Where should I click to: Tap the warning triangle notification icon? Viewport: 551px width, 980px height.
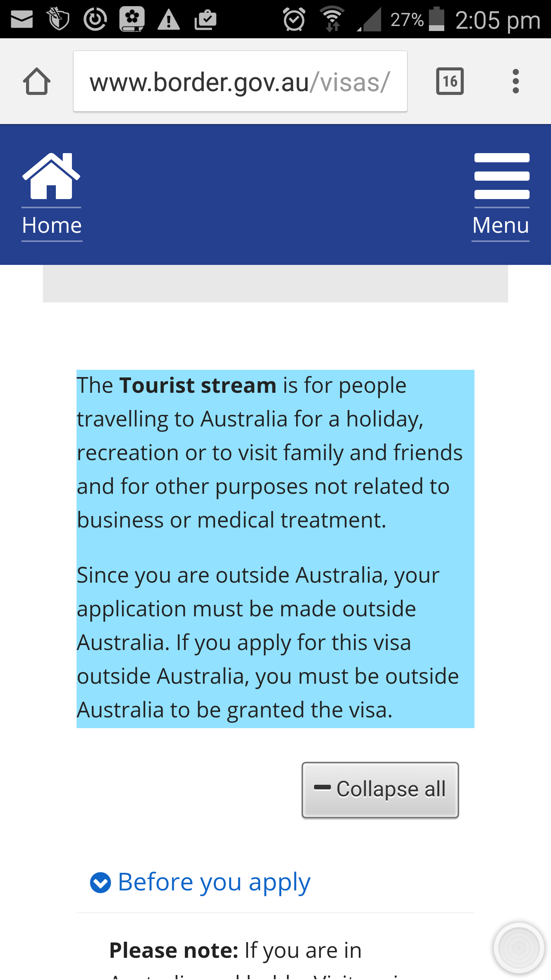pyautogui.click(x=168, y=20)
